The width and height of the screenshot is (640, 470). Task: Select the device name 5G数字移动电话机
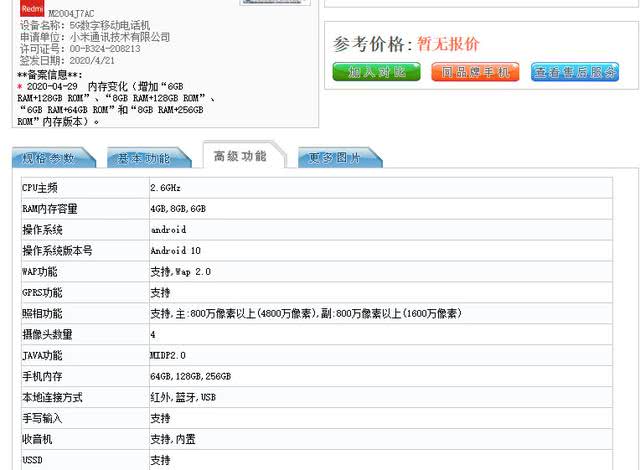pyautogui.click(x=110, y=25)
